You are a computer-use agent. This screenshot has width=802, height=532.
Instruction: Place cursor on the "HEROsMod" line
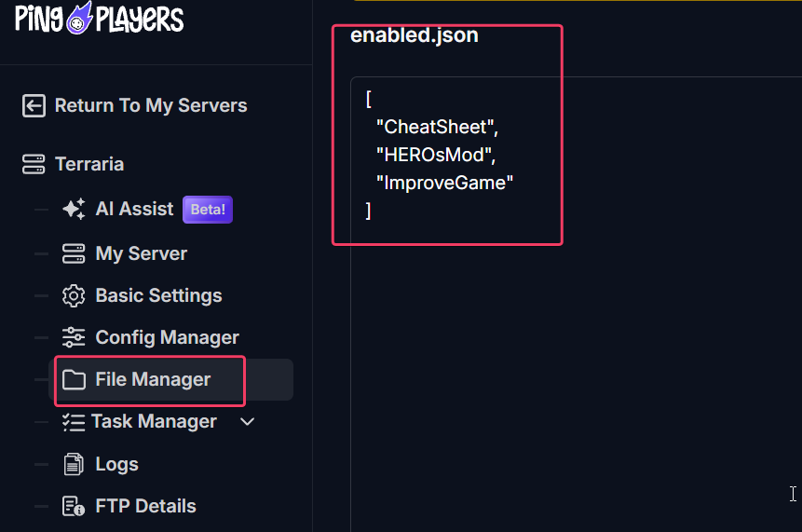tap(436, 155)
